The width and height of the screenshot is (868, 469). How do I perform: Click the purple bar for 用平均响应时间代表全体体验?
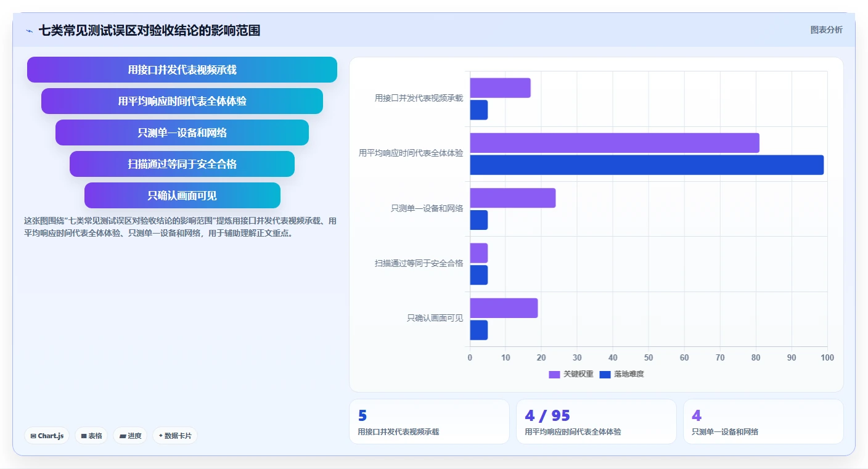pos(615,143)
